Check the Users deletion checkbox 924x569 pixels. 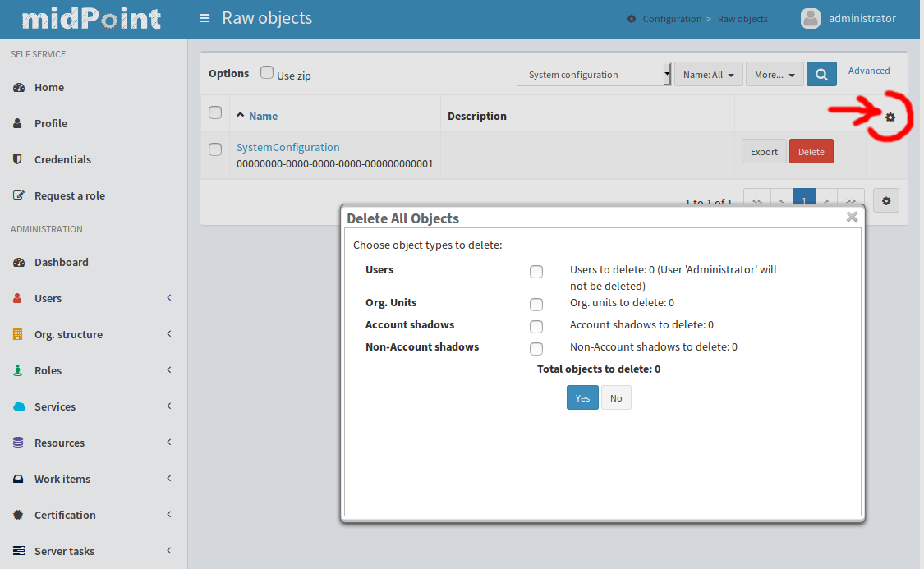tap(536, 272)
